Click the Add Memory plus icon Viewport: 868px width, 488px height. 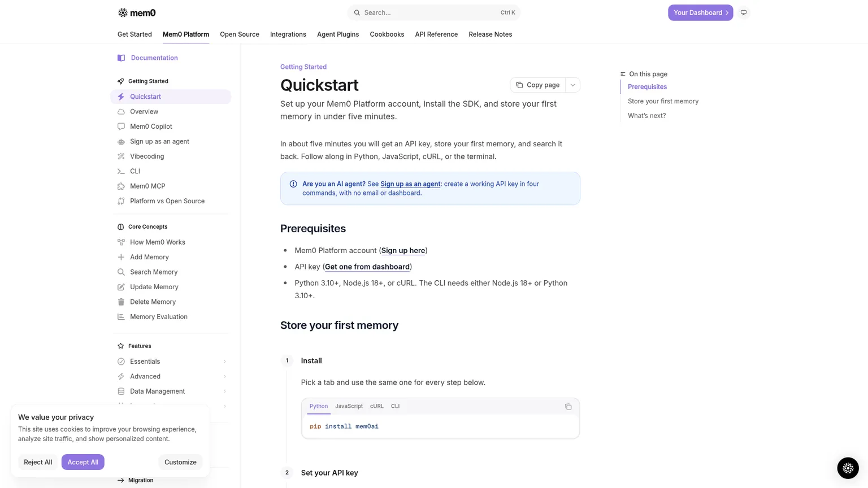[121, 257]
